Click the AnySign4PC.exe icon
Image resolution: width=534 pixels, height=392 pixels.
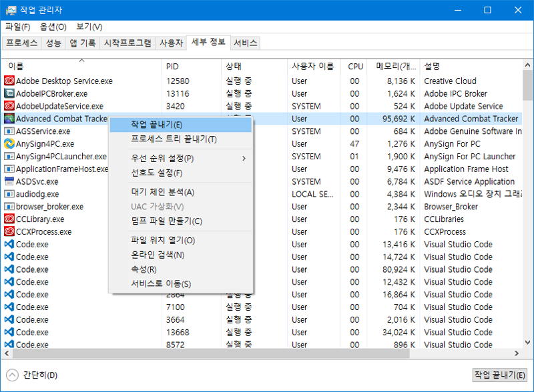tap(9, 143)
